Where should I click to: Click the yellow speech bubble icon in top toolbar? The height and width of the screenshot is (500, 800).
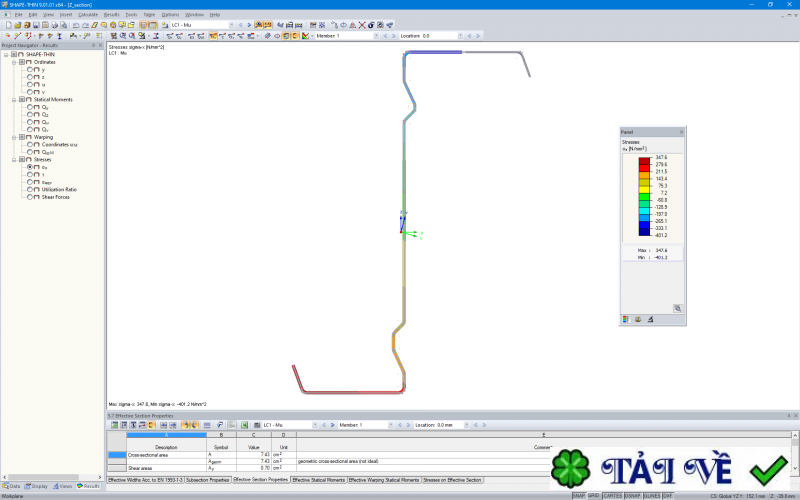122,25
